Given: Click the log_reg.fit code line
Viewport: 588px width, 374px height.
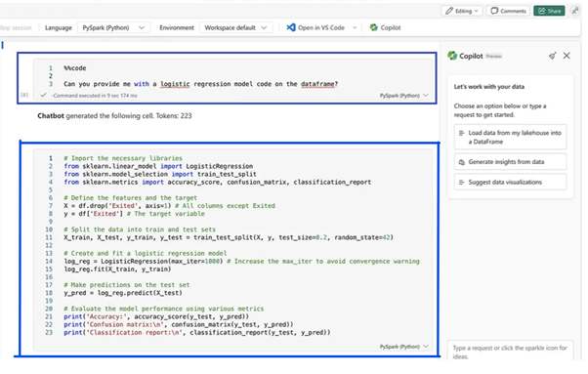Looking at the screenshot, I should [x=117, y=270].
